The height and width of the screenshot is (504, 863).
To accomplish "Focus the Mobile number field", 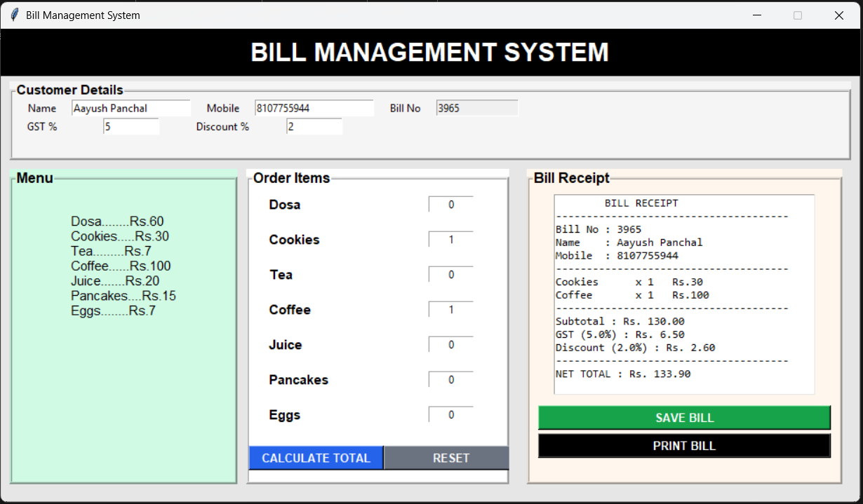I will [314, 108].
